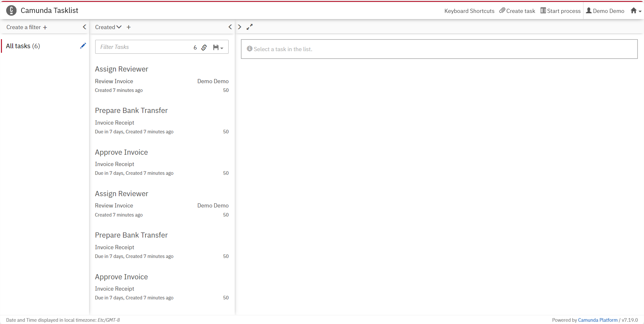The image size is (644, 324).
Task: Open Keyboard Shortcuts from the top bar
Action: 469,11
